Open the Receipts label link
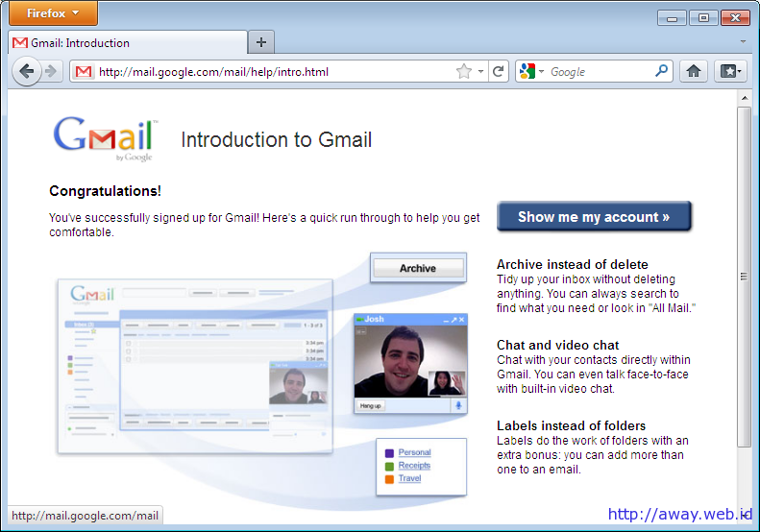760x532 pixels. pos(414,465)
